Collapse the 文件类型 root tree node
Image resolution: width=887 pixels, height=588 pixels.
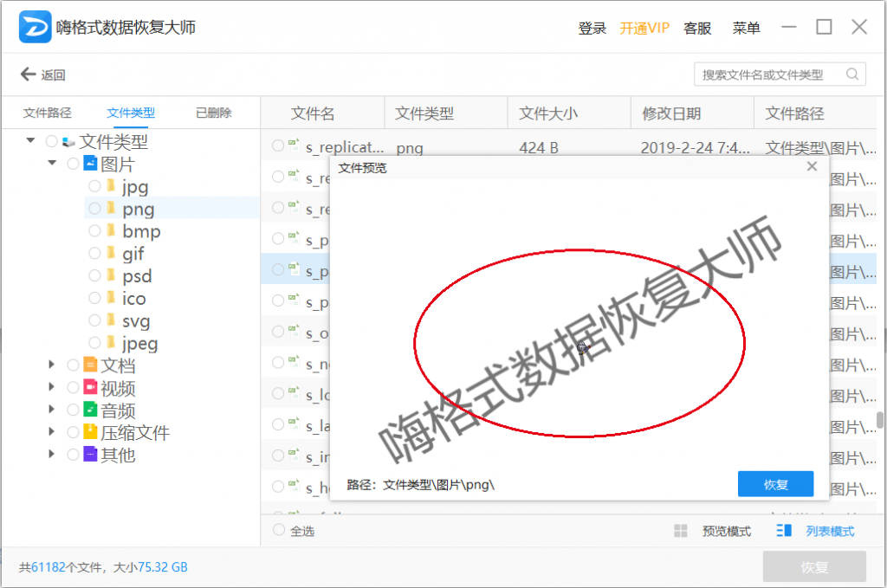(30, 140)
